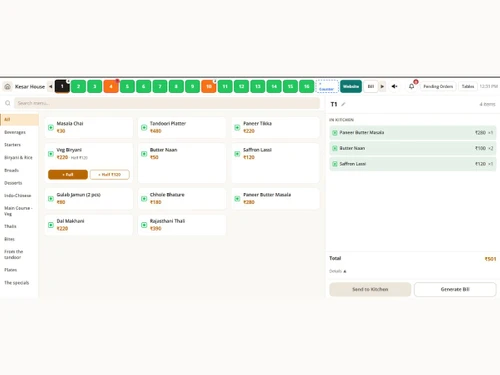Click Rajasthani Thali's green indicator icon
The height and width of the screenshot is (375, 500).
tap(144, 225)
